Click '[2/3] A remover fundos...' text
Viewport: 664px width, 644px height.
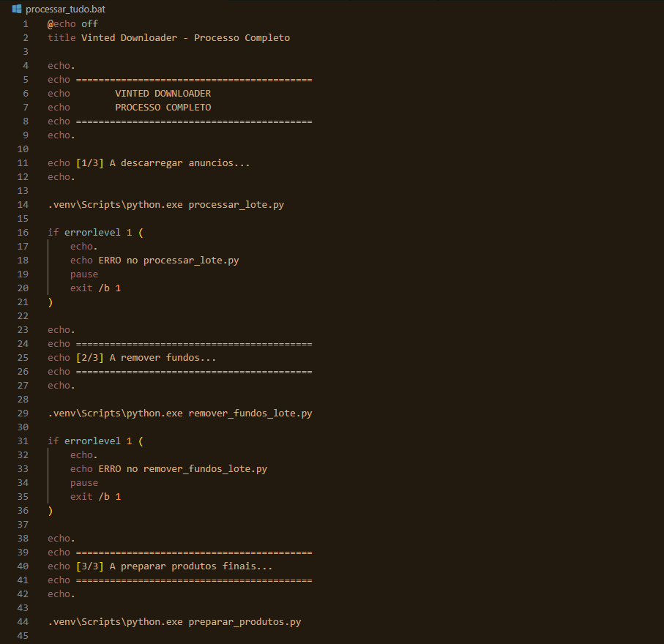146,358
